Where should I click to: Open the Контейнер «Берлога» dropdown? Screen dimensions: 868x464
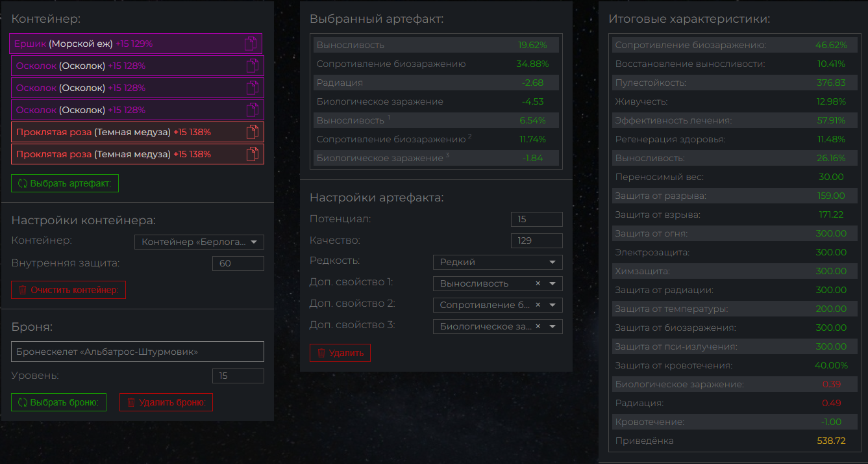pyautogui.click(x=199, y=242)
